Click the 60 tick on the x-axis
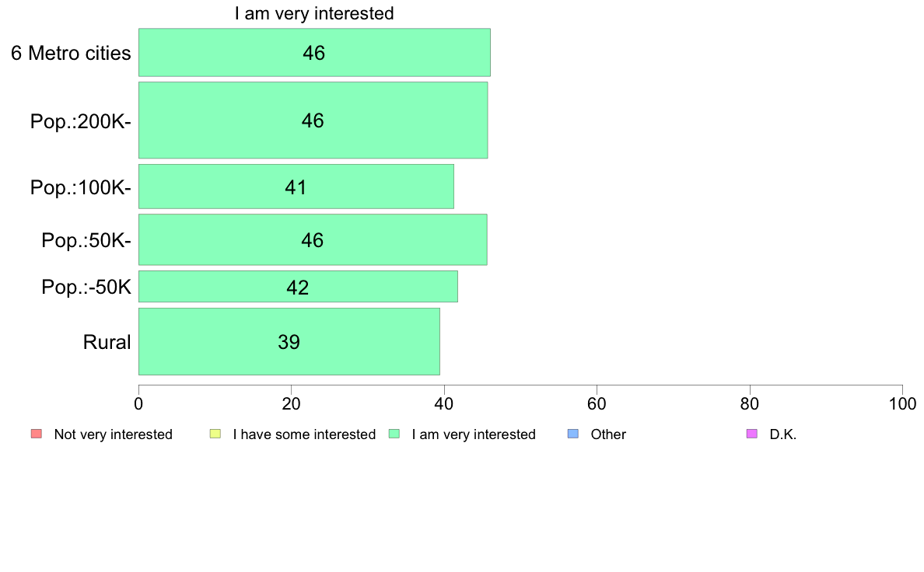924x572 pixels. 597,403
